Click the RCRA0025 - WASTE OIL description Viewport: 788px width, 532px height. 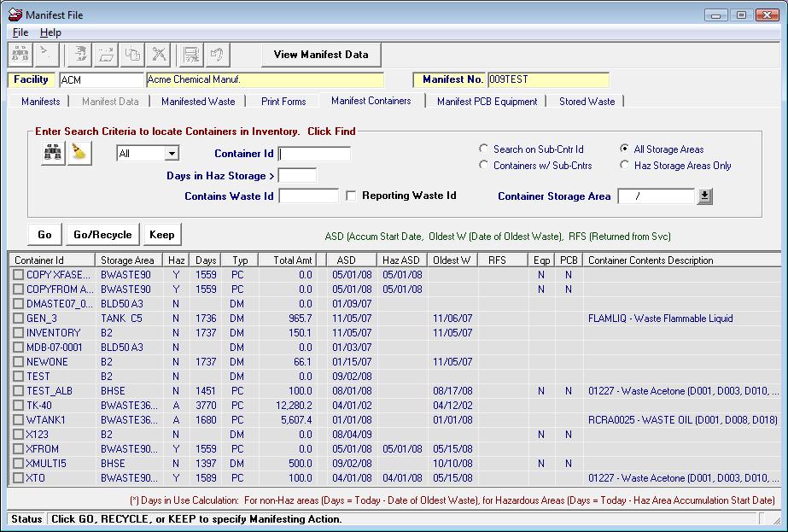[682, 420]
